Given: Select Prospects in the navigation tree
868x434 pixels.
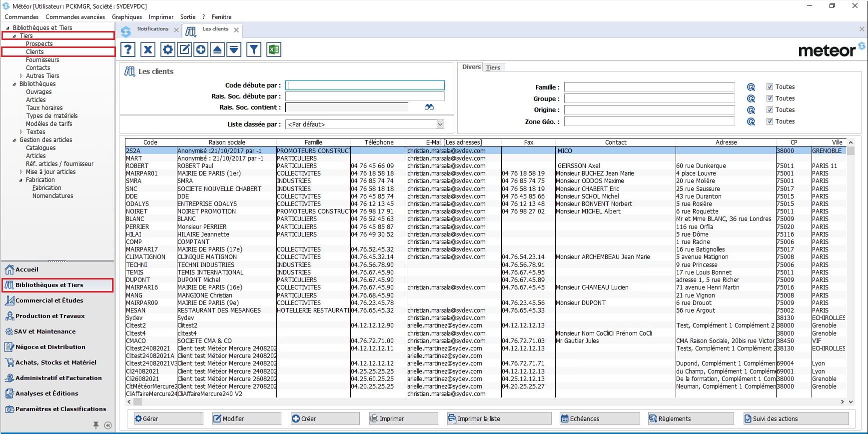Looking at the screenshot, I should point(39,44).
